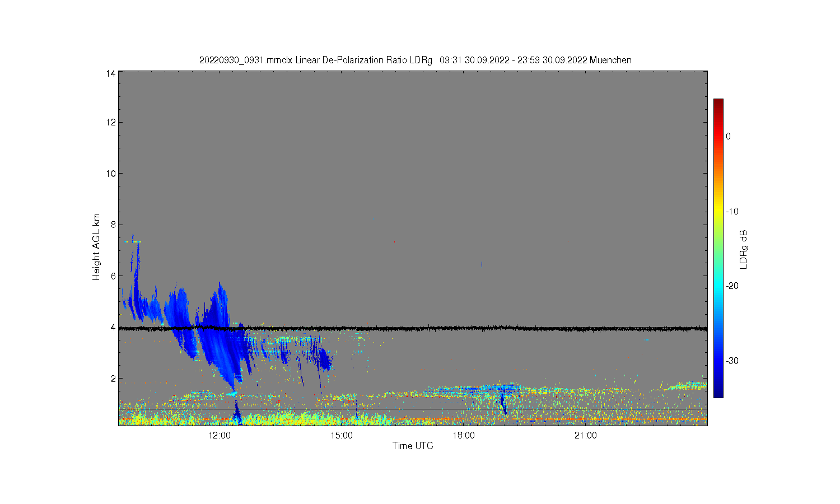This screenshot has width=840, height=504.
Task: Click the plot title starting with 20220930_0931.mmclx
Action: click(x=415, y=60)
